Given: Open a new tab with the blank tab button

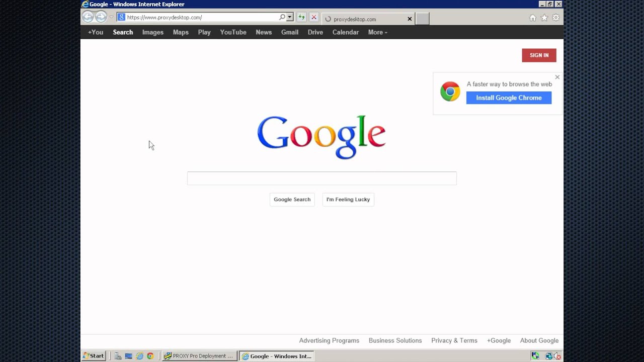Looking at the screenshot, I should click(423, 19).
